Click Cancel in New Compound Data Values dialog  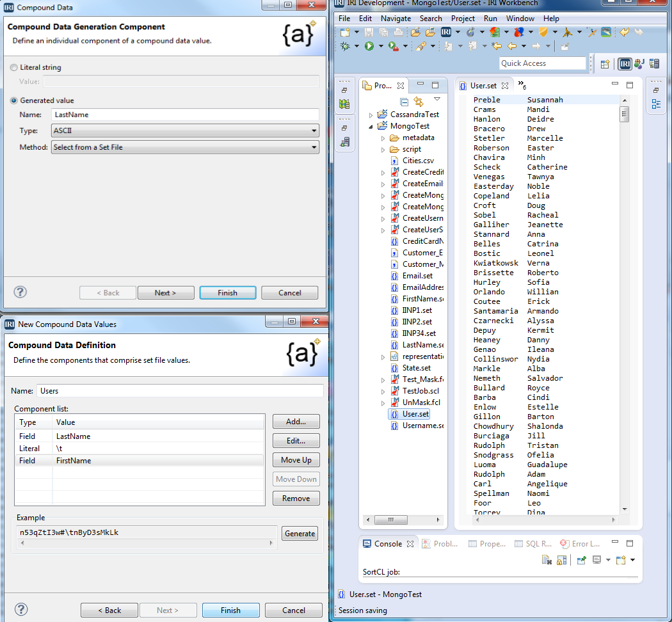click(294, 610)
